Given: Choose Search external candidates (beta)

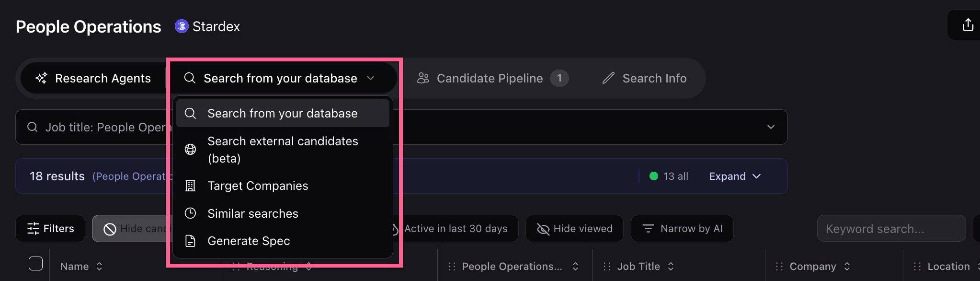Looking at the screenshot, I should tap(283, 150).
